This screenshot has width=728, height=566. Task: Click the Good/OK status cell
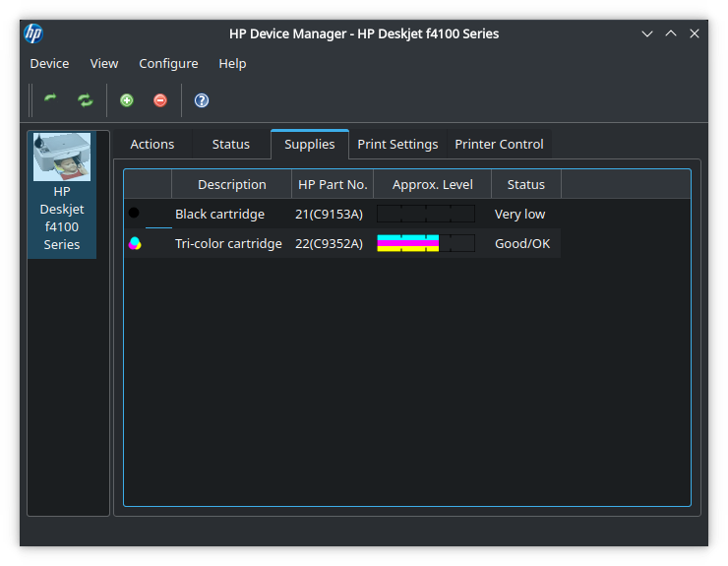522,244
